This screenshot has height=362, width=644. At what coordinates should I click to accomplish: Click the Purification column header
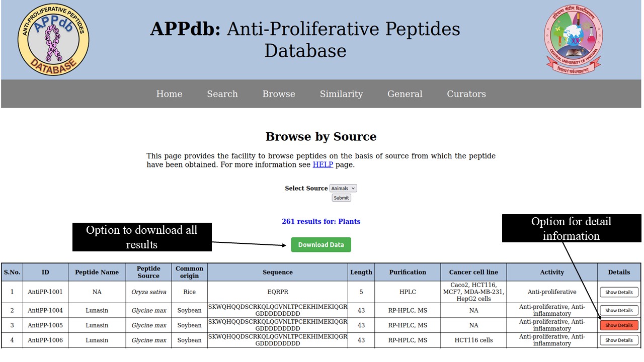coord(408,272)
